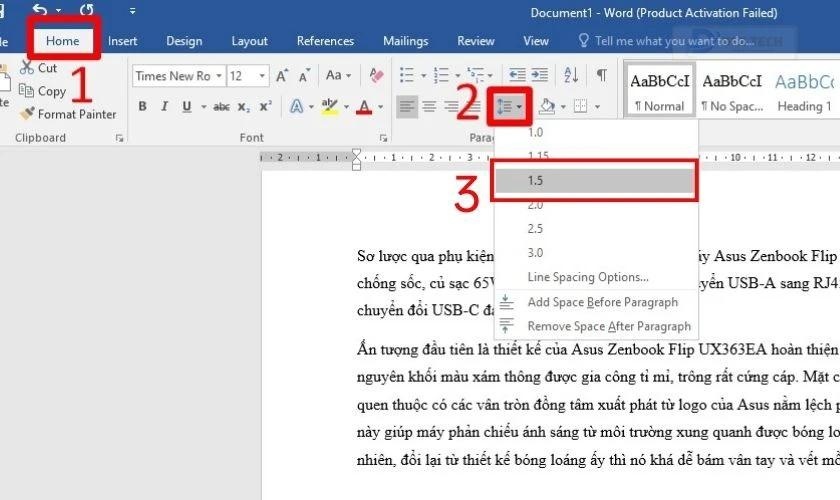Apply the No Spacing style
840x500 pixels.
[732, 89]
